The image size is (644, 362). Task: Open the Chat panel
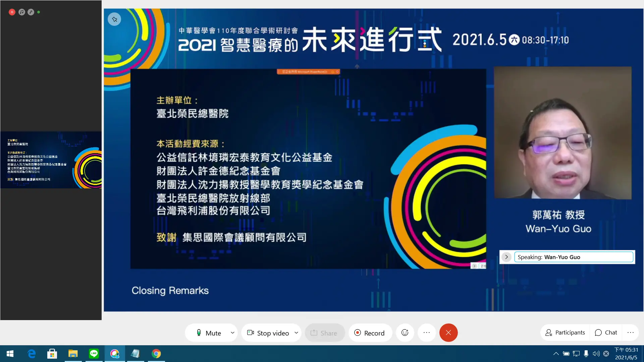[x=606, y=333]
